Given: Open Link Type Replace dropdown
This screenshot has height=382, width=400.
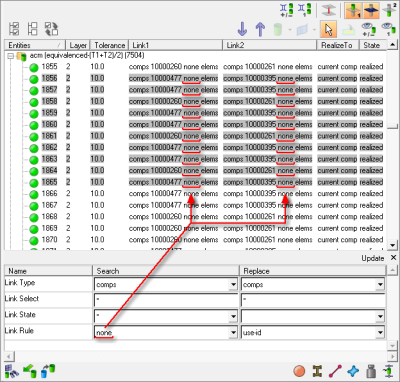Looking at the screenshot, I should pyautogui.click(x=380, y=285).
